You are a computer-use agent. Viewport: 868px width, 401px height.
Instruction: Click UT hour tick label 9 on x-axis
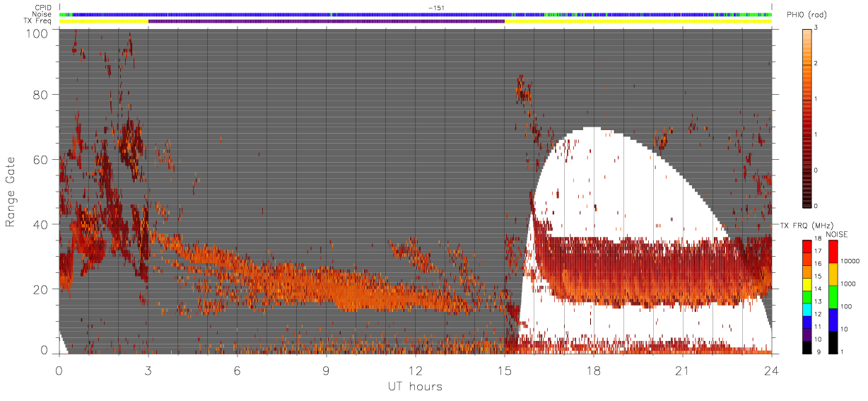tap(326, 370)
